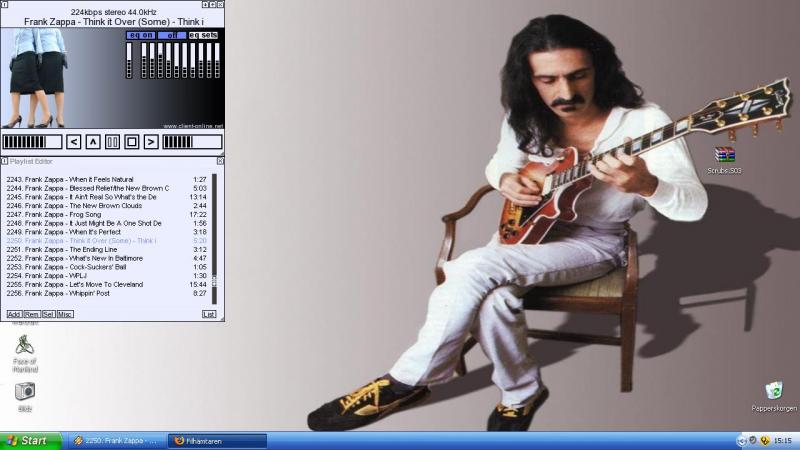Click the equalizer off toggle button
Screen dimensions: 800x450
pyautogui.click(x=171, y=35)
